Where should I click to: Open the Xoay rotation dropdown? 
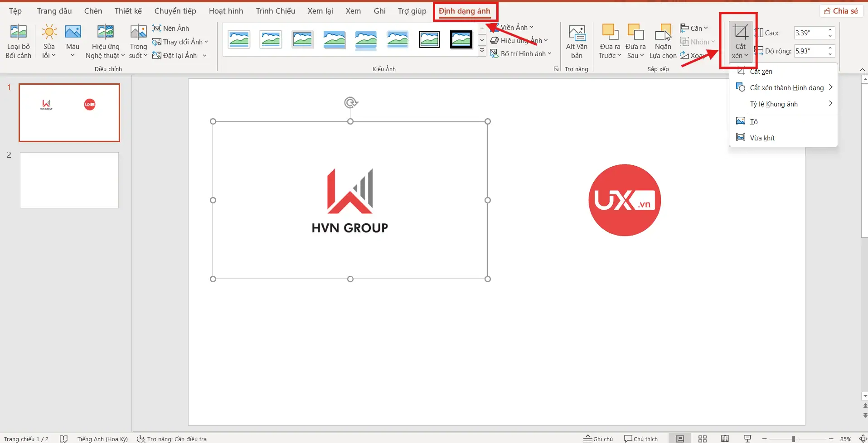[694, 55]
